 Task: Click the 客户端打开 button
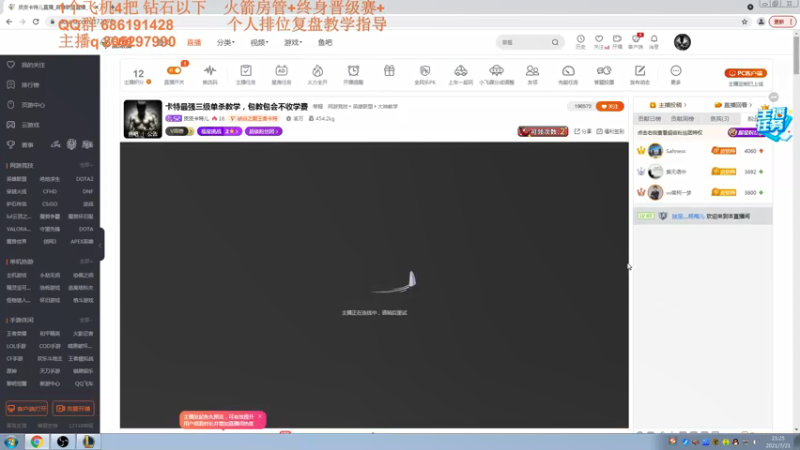(x=27, y=409)
